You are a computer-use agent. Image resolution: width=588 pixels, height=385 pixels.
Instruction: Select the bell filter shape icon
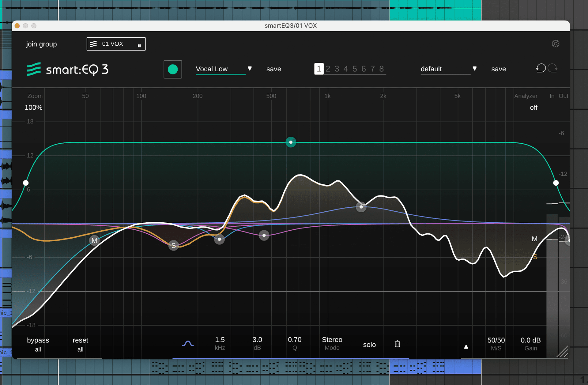click(x=188, y=344)
